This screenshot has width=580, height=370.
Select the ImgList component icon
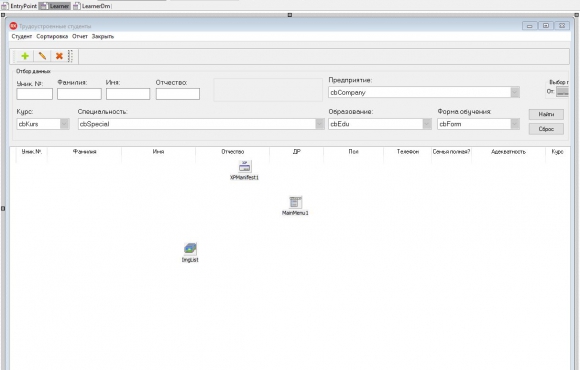click(190, 249)
